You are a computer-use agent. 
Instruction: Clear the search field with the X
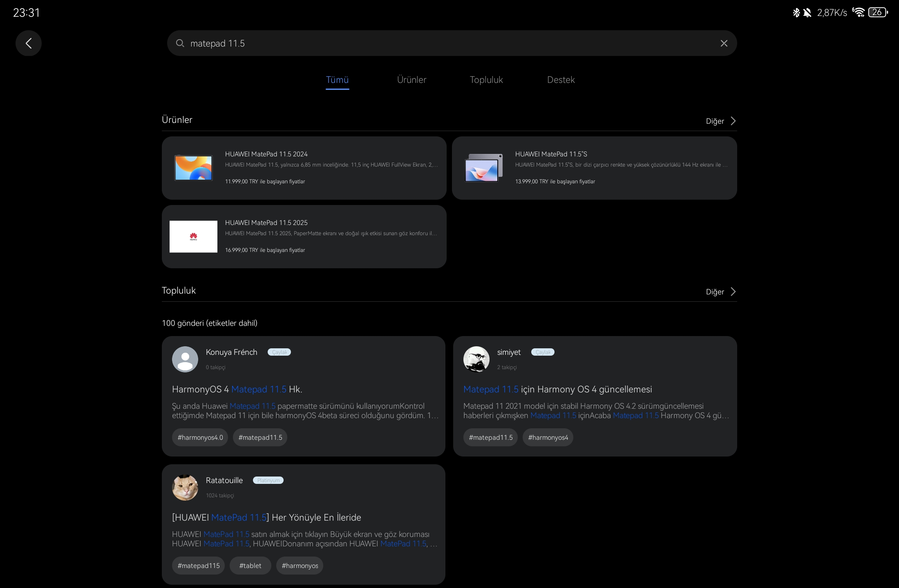click(724, 43)
